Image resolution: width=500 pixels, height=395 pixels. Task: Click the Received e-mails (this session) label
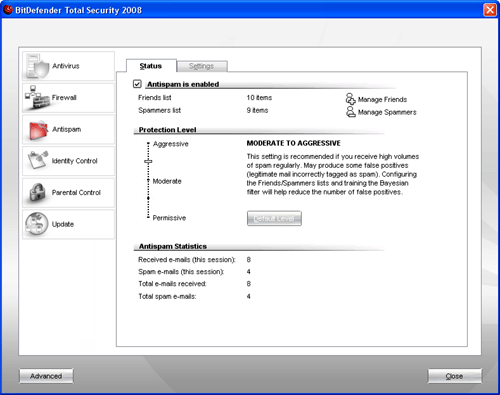tap(187, 260)
